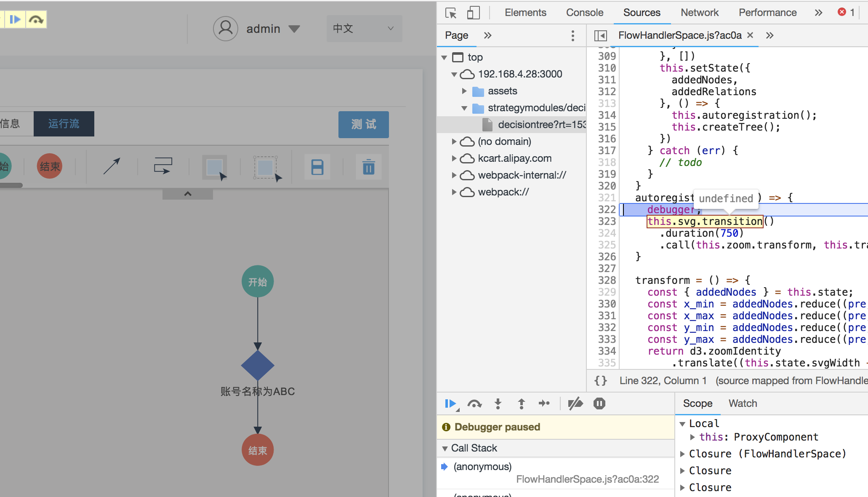Image resolution: width=868 pixels, height=497 pixels.
Task: Toggle the breakpoint on line 322
Action: 606,209
